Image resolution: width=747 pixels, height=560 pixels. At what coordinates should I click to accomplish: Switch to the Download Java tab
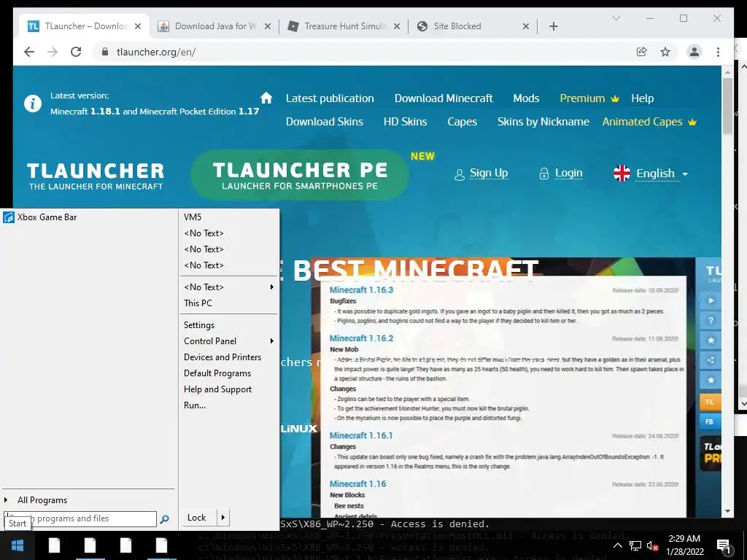pos(214,26)
